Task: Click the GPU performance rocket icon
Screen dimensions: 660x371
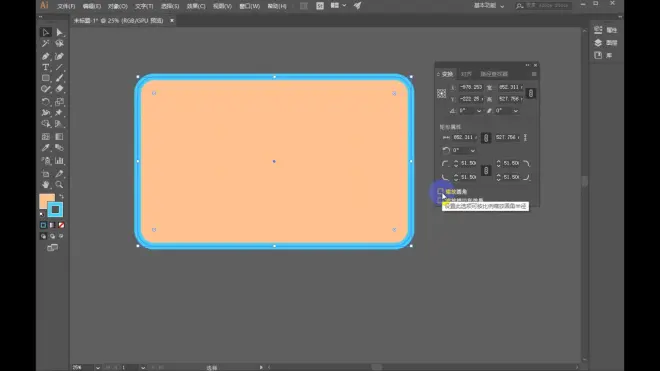Action: [x=357, y=6]
